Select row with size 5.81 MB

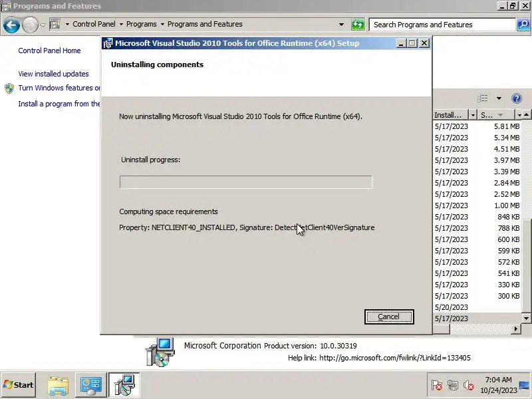(477, 126)
